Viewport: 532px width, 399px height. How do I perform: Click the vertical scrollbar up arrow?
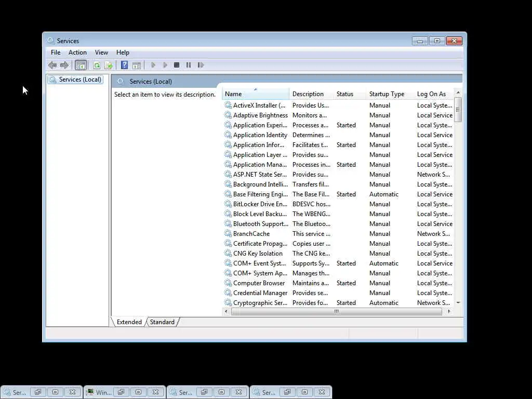pyautogui.click(x=458, y=92)
